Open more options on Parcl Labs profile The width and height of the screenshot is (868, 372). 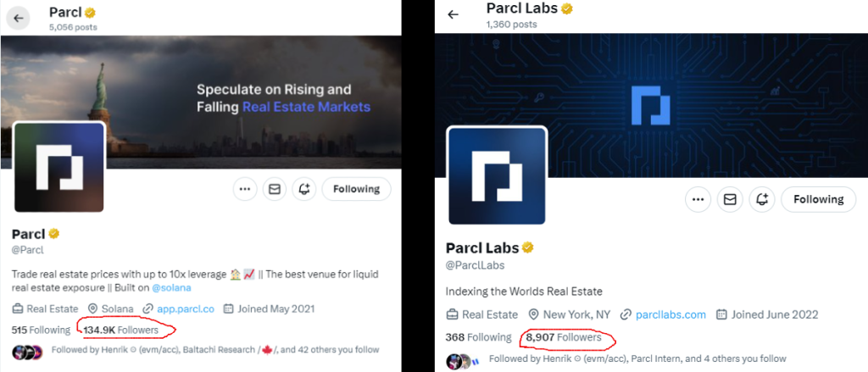[x=698, y=200]
